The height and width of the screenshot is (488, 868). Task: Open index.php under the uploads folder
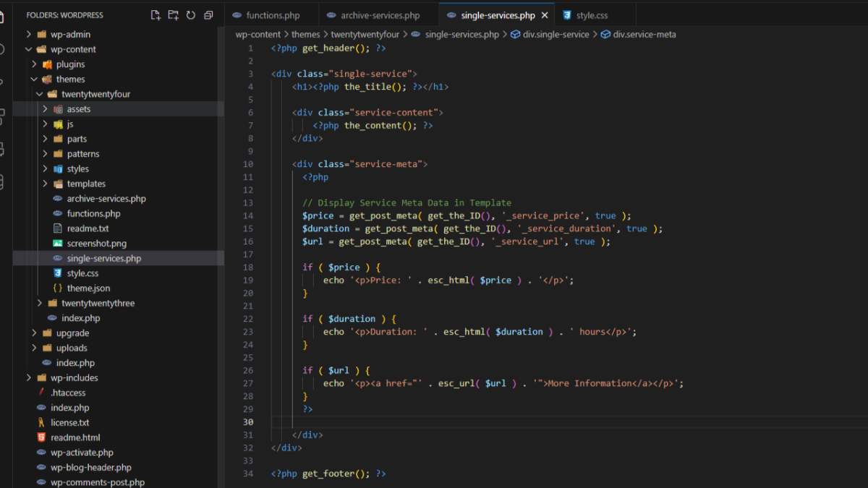75,363
